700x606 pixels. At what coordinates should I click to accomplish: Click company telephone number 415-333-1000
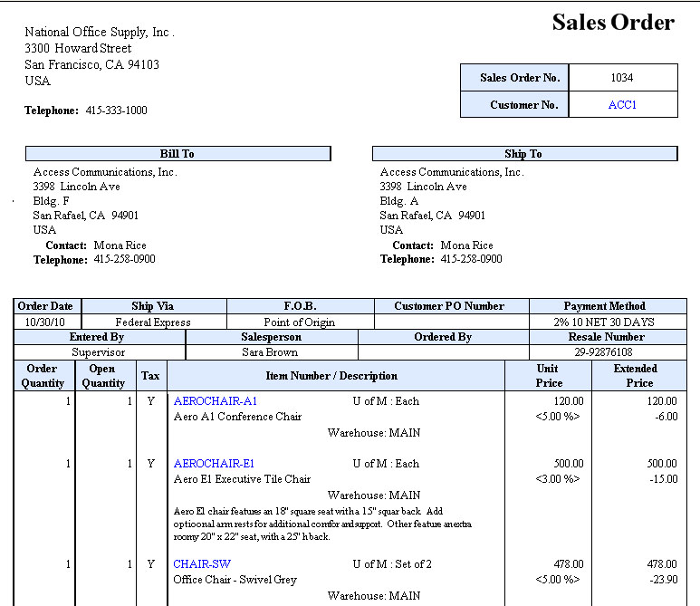[x=116, y=111]
